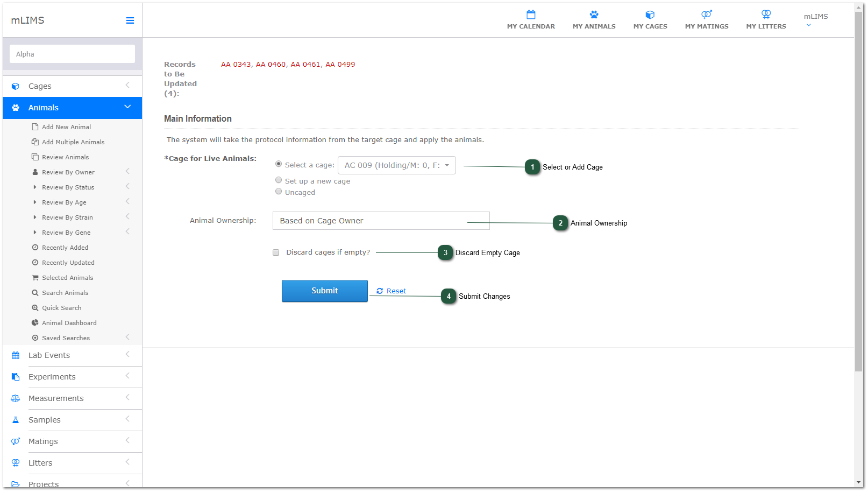The width and height of the screenshot is (868, 492).
Task: Open My Matings icon
Action: (707, 15)
